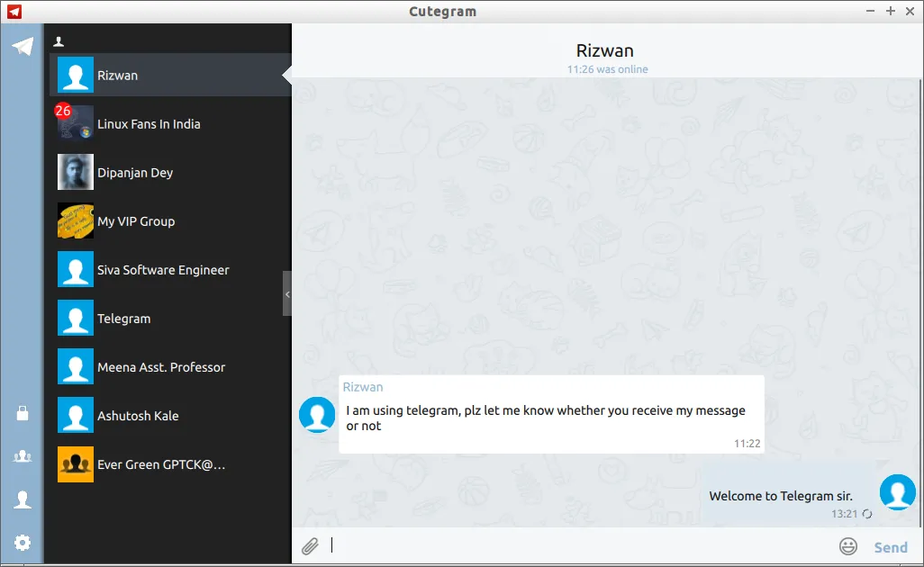Click the paper plane Telegram logo icon

[x=23, y=47]
